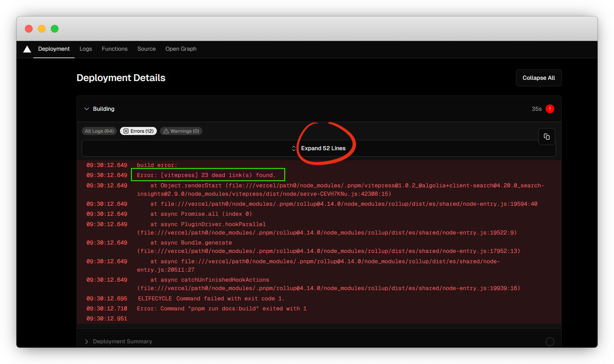Copy build logs with the copy icon
The height and width of the screenshot is (364, 614).
click(x=546, y=137)
